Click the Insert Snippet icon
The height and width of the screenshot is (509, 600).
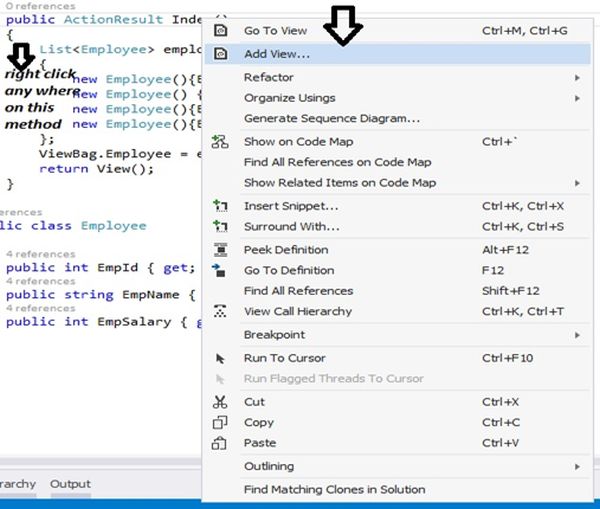click(x=220, y=206)
